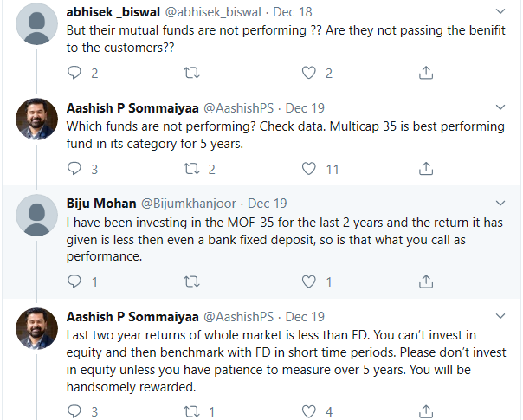The image size is (523, 420).
Task: Retweet Aashish's Multicap 35 tweet
Action: click(x=191, y=169)
